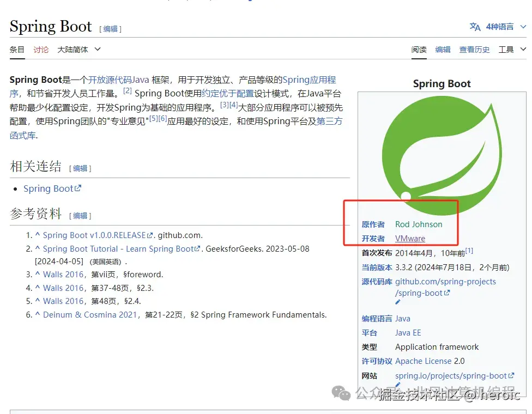Viewport: 532px width, 414px height.
Task: Open the 平台 label link
Action: tap(370, 333)
